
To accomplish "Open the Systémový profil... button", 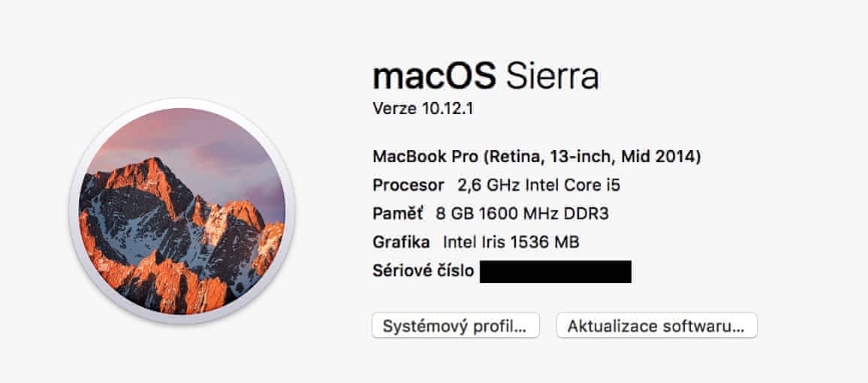I will coord(456,327).
